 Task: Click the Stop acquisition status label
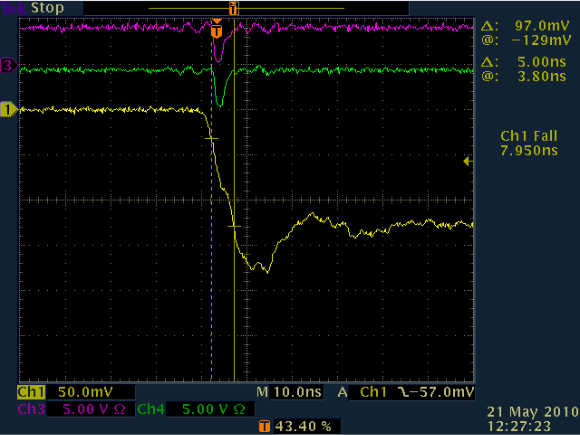tap(47, 8)
